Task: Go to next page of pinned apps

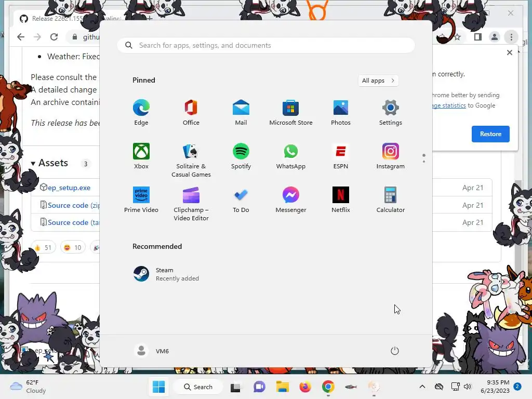Action: 424,161
